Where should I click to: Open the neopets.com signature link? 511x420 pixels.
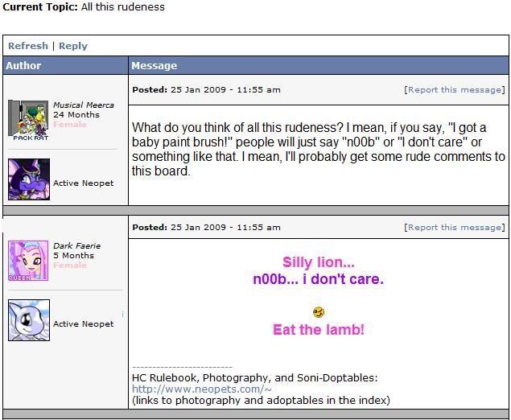pyautogui.click(x=202, y=389)
